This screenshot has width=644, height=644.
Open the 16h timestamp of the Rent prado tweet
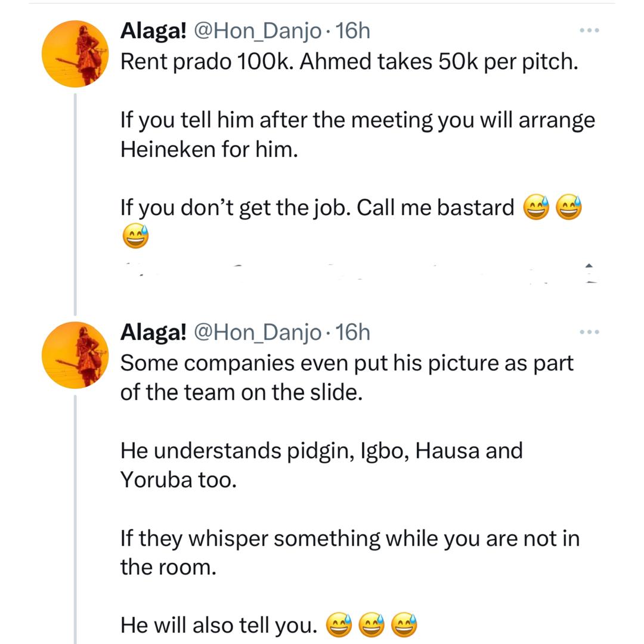click(354, 31)
